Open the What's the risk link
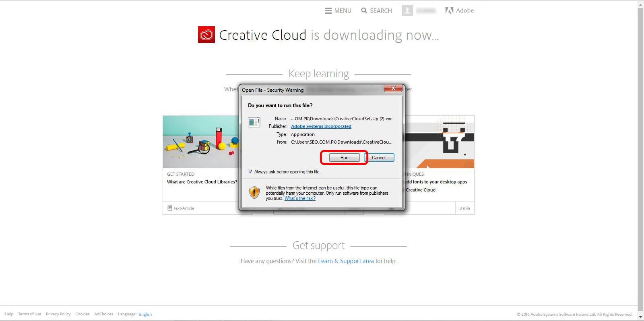 coord(300,198)
